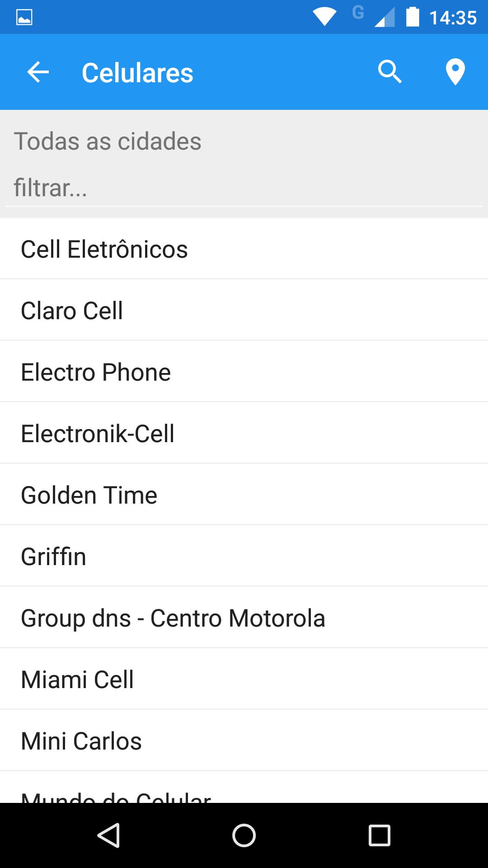Tap the Celulares title text
Viewport: 488px width, 868px height.
pos(137,73)
